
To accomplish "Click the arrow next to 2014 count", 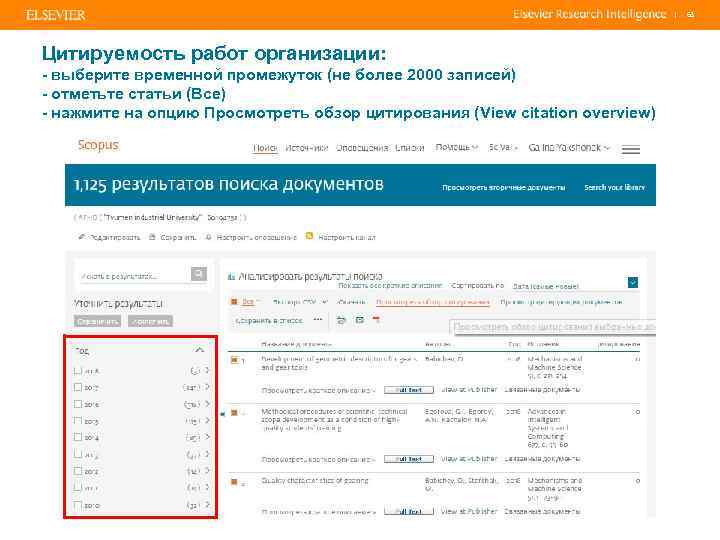I will 207,437.
